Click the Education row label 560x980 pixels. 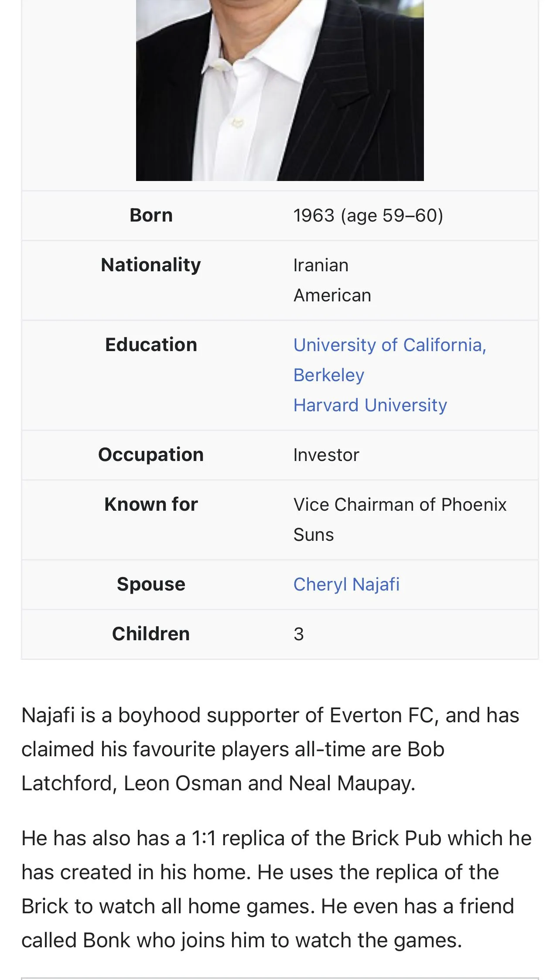(151, 345)
